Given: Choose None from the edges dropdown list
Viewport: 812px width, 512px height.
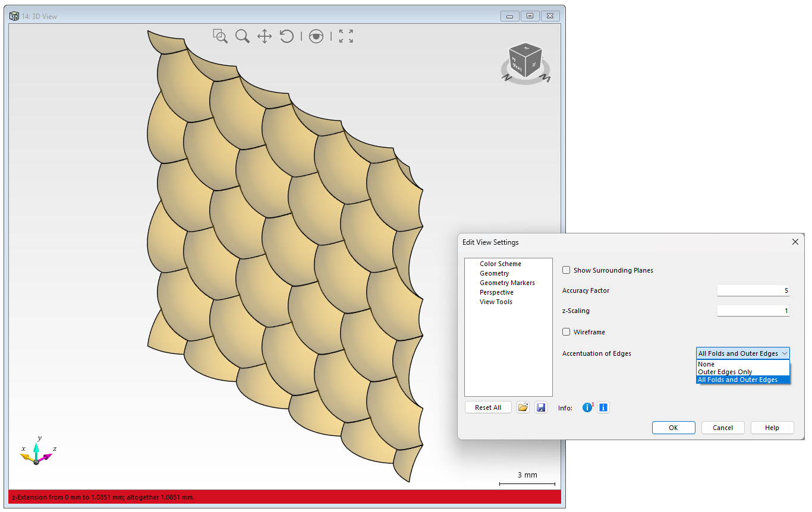Looking at the screenshot, I should [743, 364].
